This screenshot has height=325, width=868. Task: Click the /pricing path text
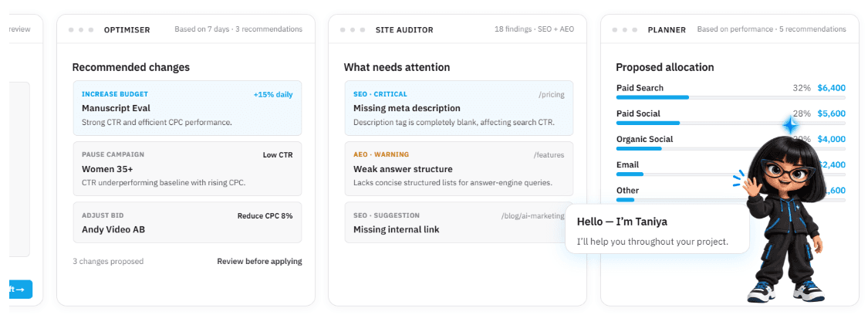click(552, 95)
